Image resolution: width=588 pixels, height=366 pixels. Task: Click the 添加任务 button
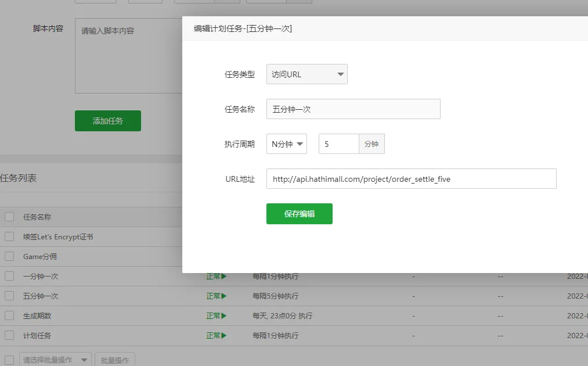(x=108, y=121)
